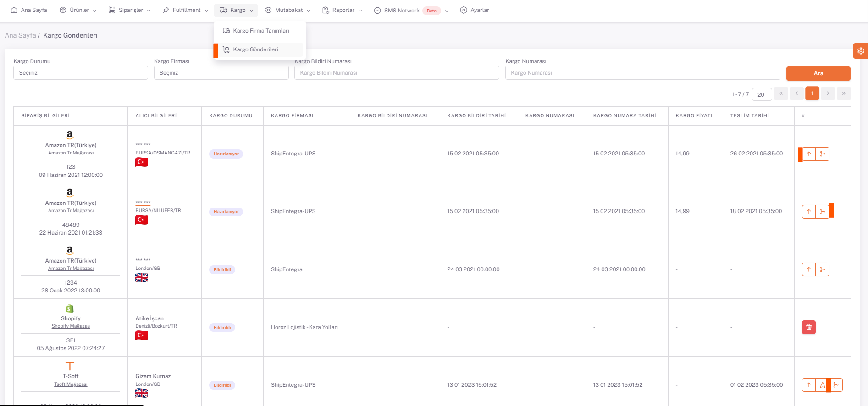
Task: Focus the Kargo Bildiri Numarası input field
Action: 397,73
